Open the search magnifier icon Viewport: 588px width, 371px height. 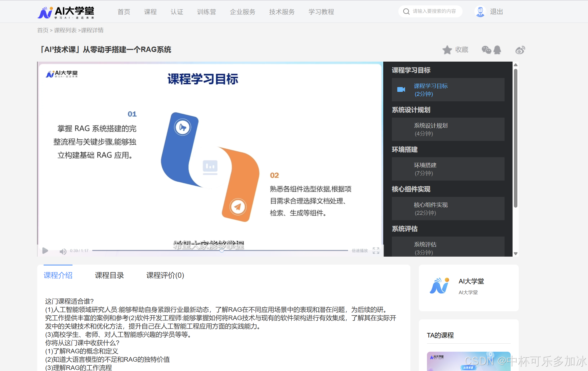click(x=406, y=11)
